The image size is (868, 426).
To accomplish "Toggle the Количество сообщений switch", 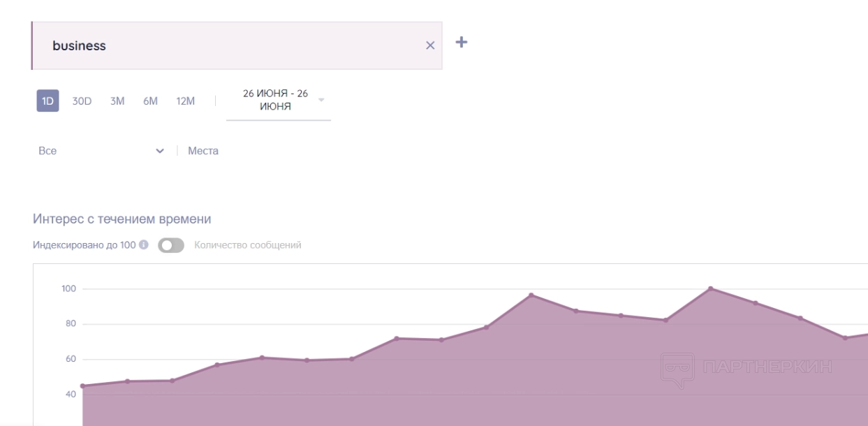I will click(170, 246).
